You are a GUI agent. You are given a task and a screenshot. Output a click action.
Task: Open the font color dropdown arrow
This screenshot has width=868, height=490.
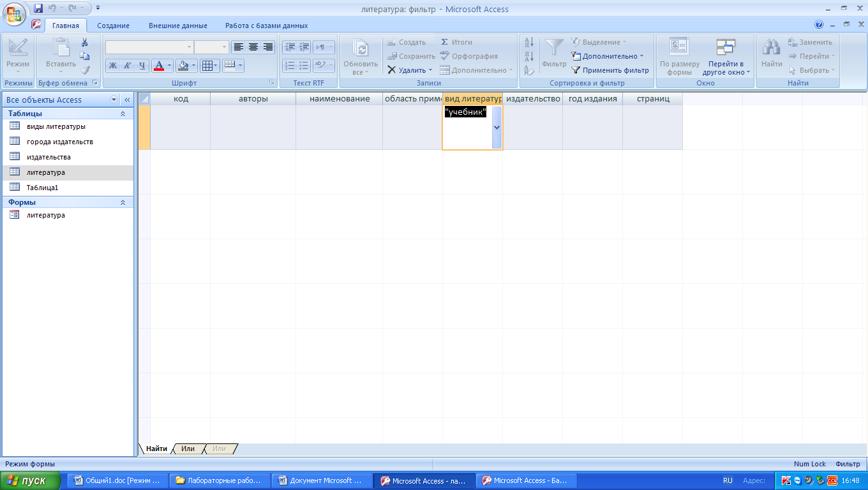[x=170, y=65]
